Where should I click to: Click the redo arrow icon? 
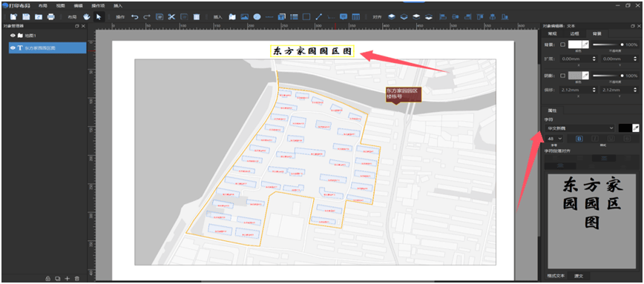click(x=147, y=17)
